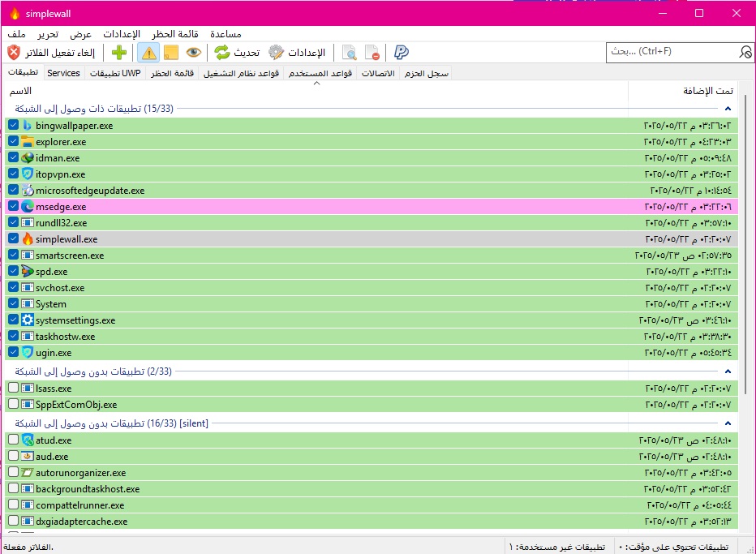Select the rundll32.exe row
Image resolution: width=756 pixels, height=554 pixels.
(372, 223)
